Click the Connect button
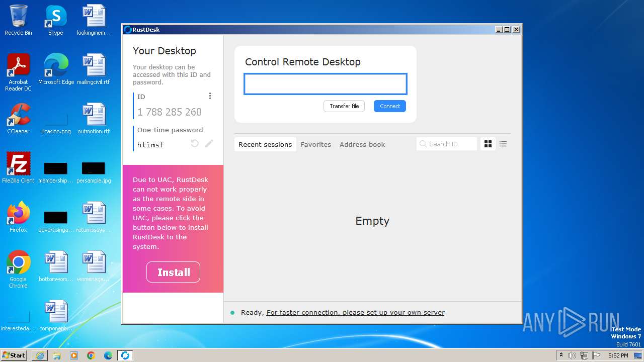Image resolution: width=644 pixels, height=362 pixels. coord(390,106)
